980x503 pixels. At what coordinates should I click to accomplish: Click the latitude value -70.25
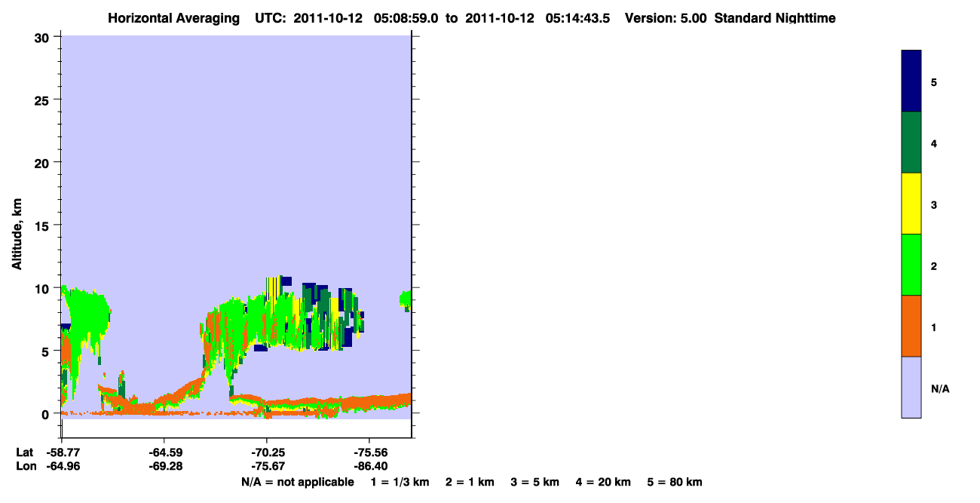(x=267, y=452)
